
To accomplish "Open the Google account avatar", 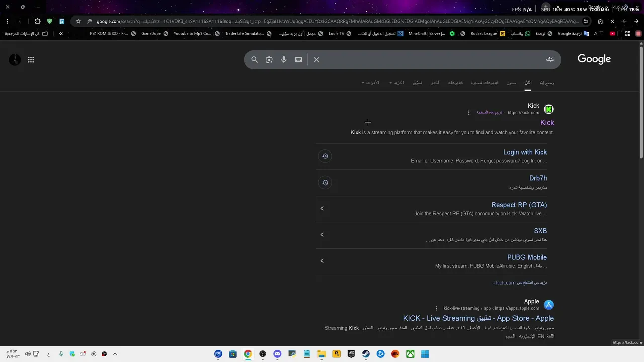I will 15,60.
